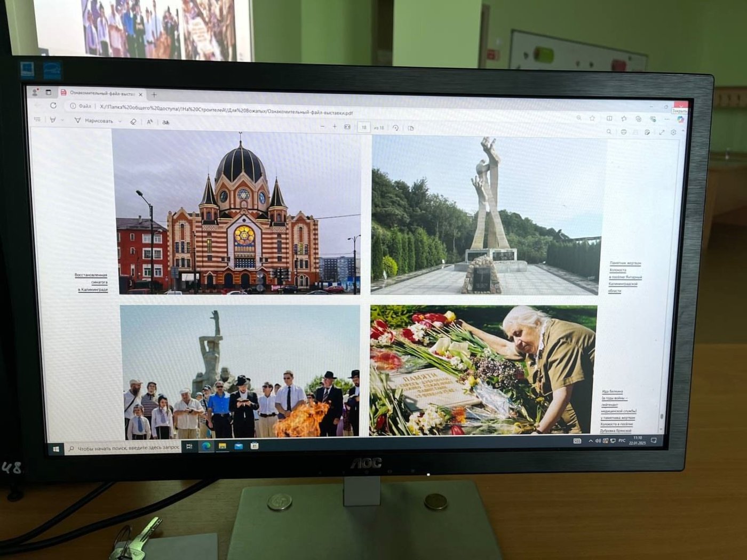Click the caption 'Памятник жертвам Холокоста'
The height and width of the screenshot is (560, 747).
625,266
